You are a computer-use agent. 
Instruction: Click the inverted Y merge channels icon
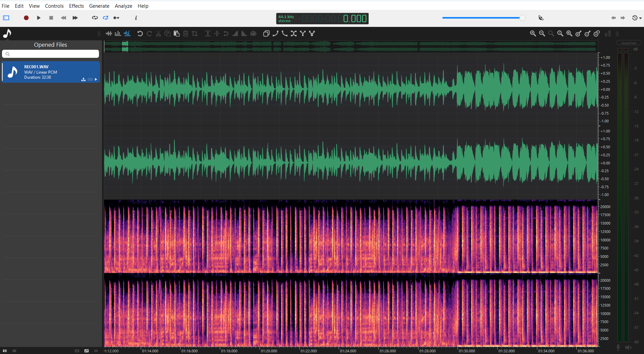tap(312, 34)
